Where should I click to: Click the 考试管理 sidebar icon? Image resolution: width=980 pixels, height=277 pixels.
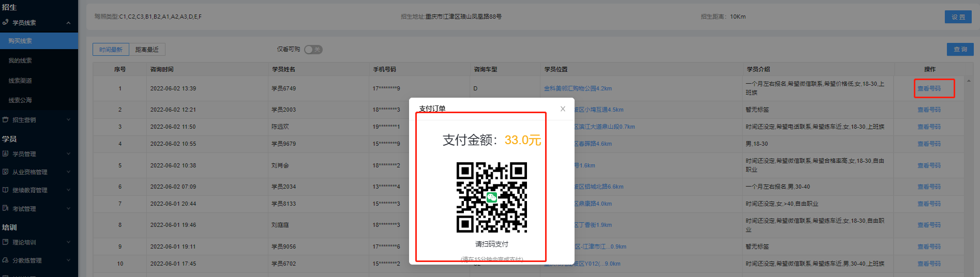(5, 208)
